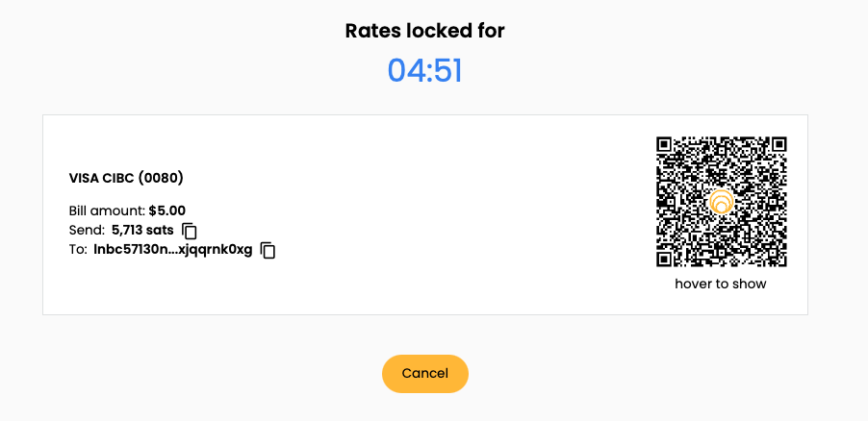Copy the 5,713 sats amount
868x421 pixels.
pos(190,231)
